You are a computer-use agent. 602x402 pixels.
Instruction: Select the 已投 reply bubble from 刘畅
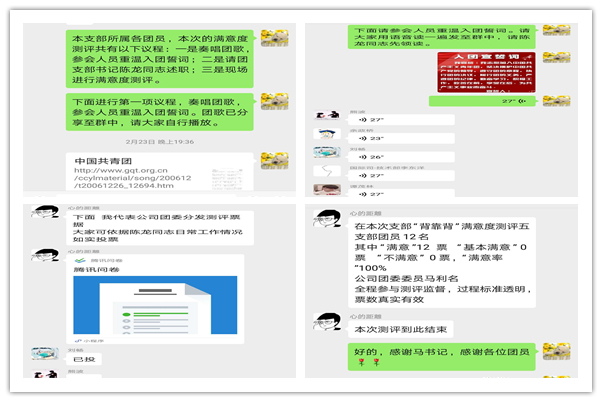pyautogui.click(x=84, y=359)
